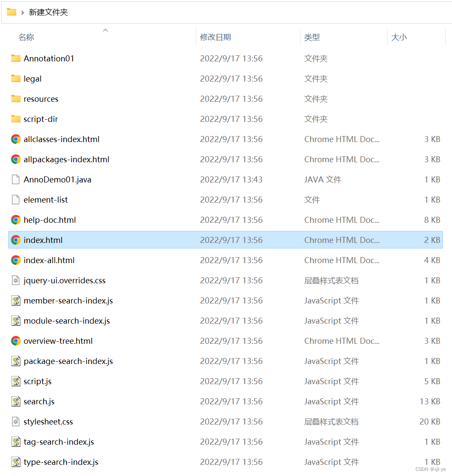This screenshot has height=476, width=452.
Task: Click script icon of search.js
Action: tap(16, 401)
